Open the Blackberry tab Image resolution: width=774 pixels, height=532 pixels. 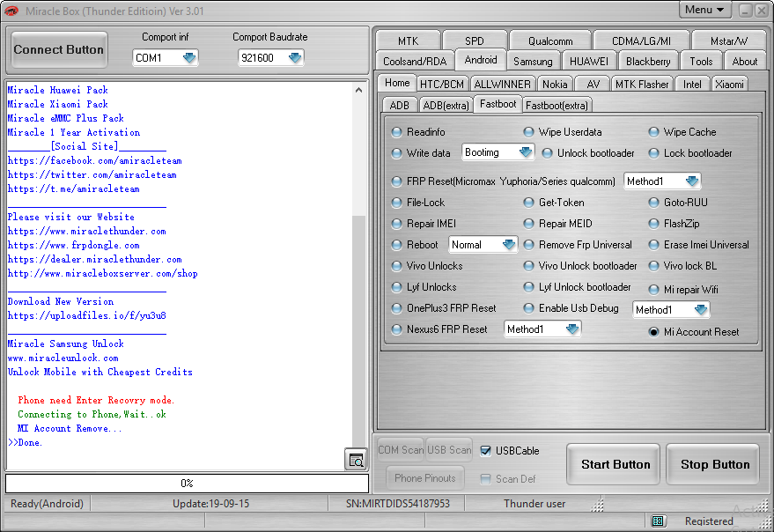pyautogui.click(x=648, y=62)
